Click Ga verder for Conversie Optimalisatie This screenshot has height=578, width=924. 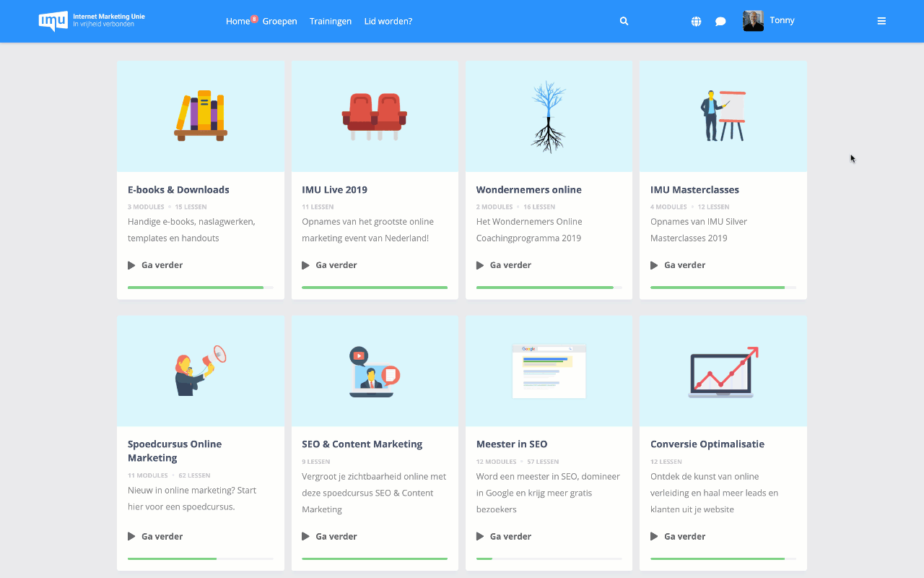point(684,536)
